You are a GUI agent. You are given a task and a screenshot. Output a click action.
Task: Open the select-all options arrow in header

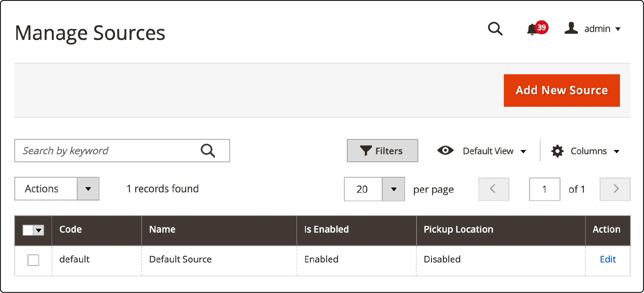coord(39,230)
